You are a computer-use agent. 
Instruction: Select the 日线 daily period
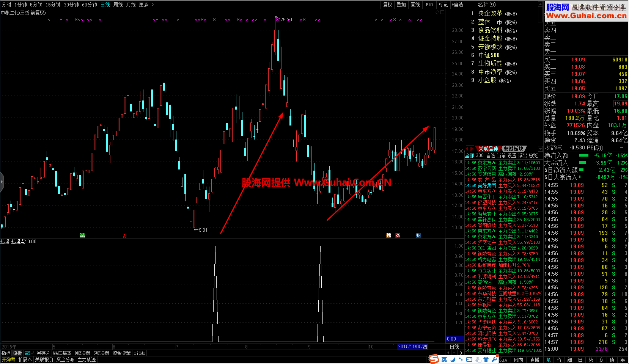click(105, 5)
